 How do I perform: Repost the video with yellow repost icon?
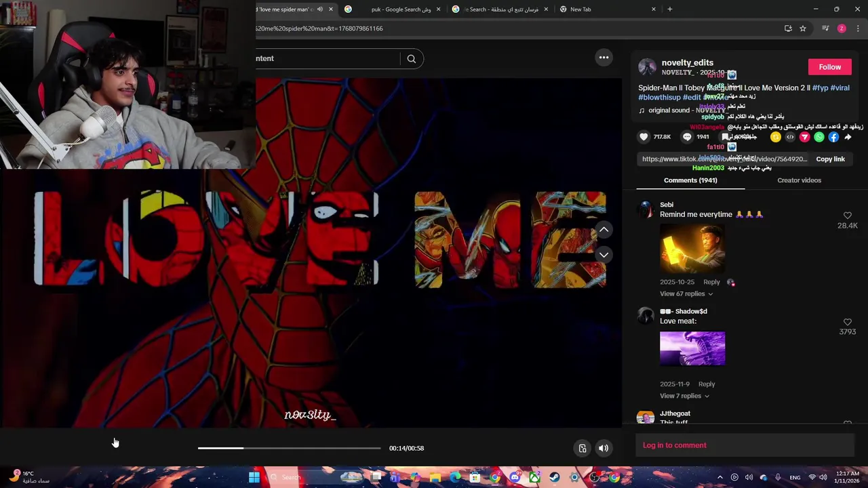tap(775, 137)
